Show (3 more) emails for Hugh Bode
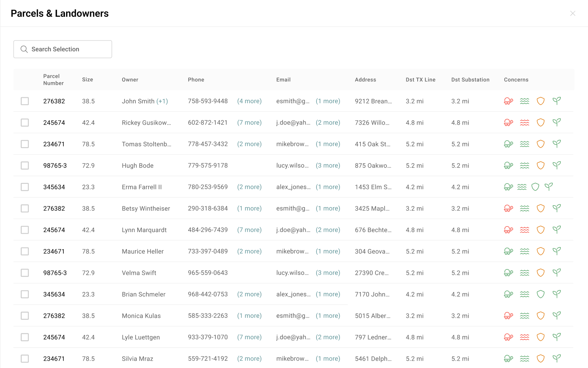The height and width of the screenshot is (368, 588). pos(328,166)
